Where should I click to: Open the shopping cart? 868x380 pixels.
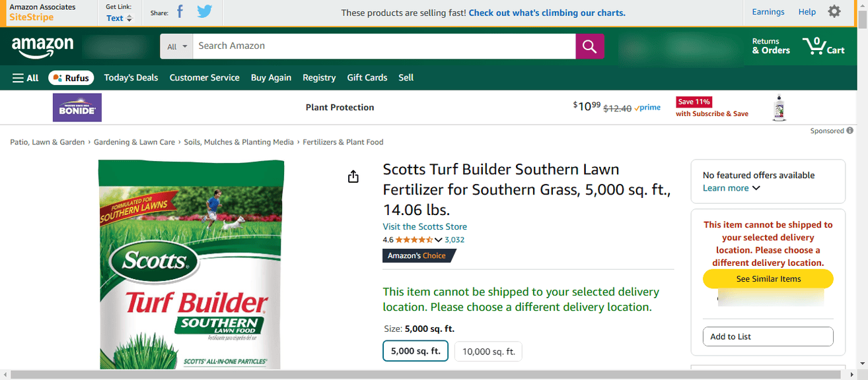coord(823,46)
